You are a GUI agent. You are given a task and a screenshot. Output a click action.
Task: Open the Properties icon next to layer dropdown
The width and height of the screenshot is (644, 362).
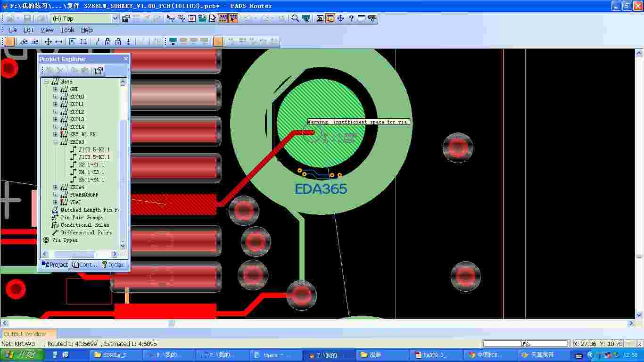pos(125,18)
